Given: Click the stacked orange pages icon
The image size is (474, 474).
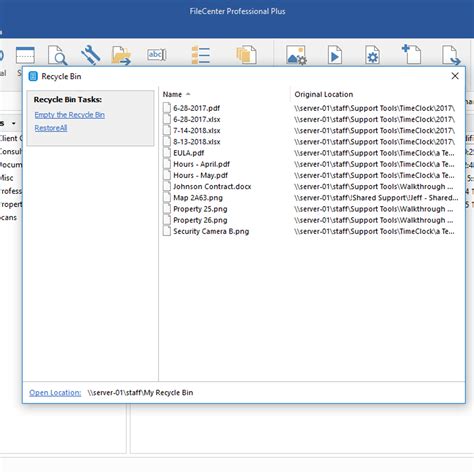Looking at the screenshot, I should point(246,55).
